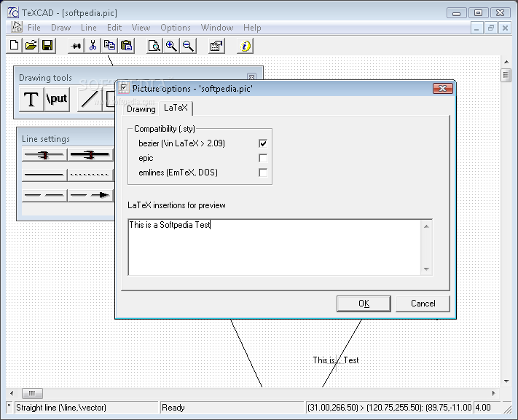The width and height of the screenshot is (518, 420).
Task: Open the Draw menu
Action: click(60, 28)
